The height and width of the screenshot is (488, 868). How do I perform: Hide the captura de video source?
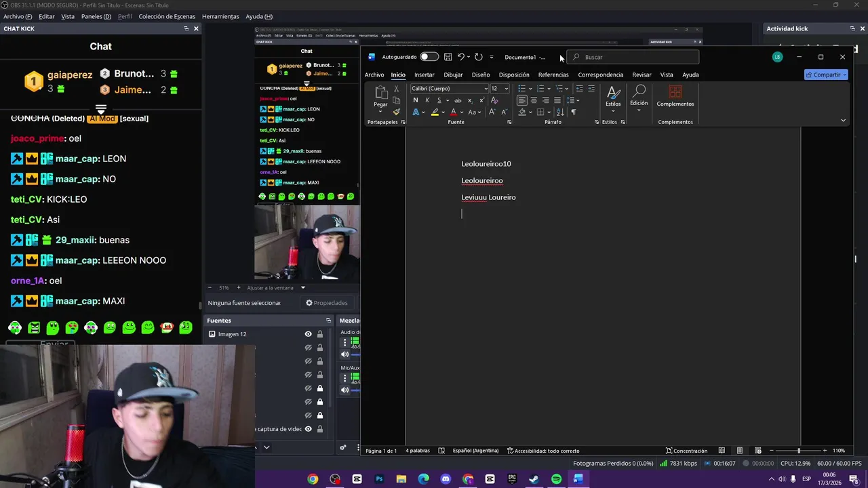pos(308,429)
